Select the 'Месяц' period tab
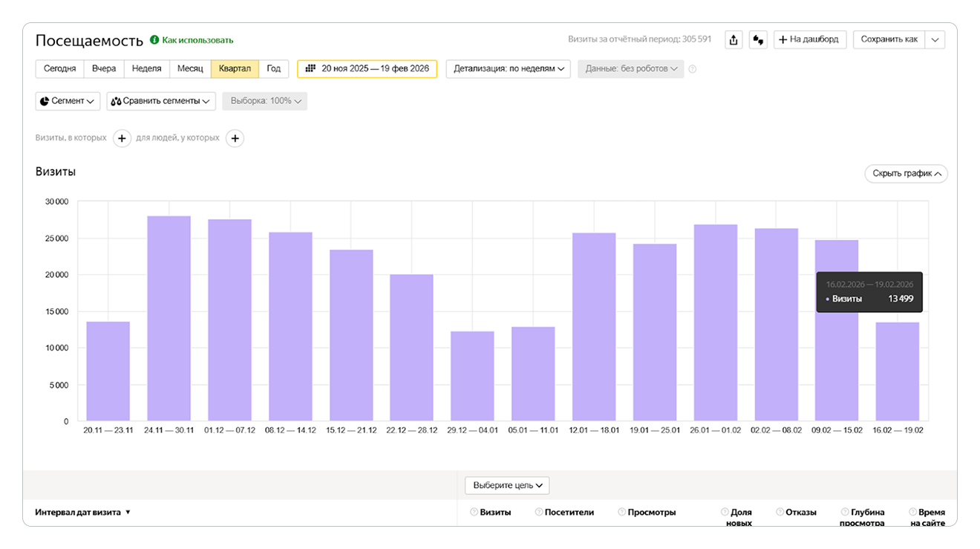Screen dimensions: 980x549 tap(190, 69)
